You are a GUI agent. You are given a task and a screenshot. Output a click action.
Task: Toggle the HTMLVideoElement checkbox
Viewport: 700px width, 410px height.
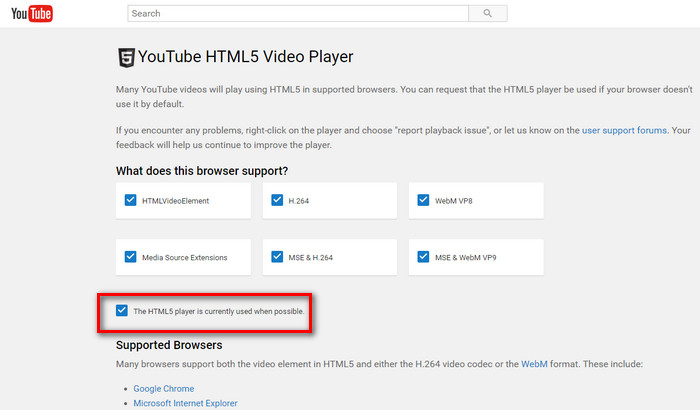pyautogui.click(x=130, y=200)
